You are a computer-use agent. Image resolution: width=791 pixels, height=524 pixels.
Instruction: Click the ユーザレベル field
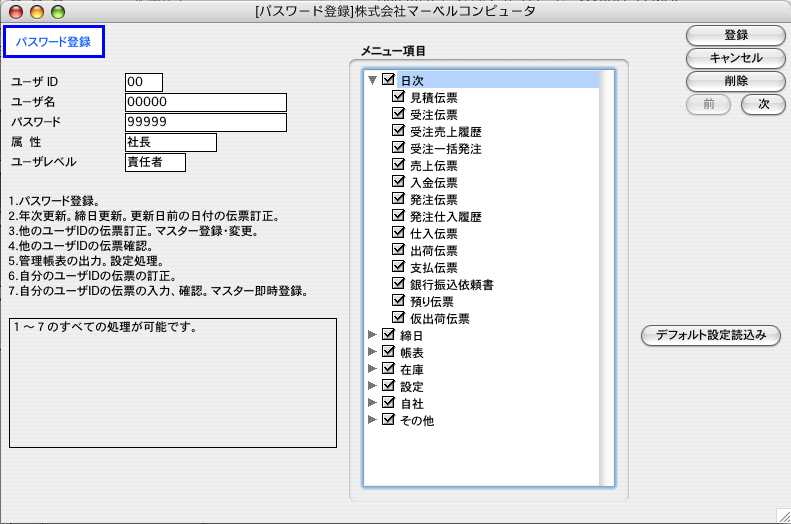click(x=155, y=161)
